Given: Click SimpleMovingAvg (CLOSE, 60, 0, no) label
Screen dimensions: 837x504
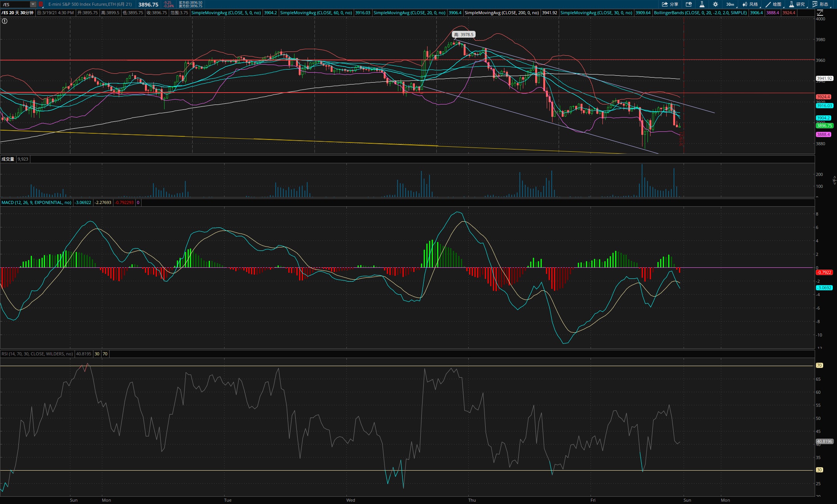Looking at the screenshot, I should pos(316,13).
